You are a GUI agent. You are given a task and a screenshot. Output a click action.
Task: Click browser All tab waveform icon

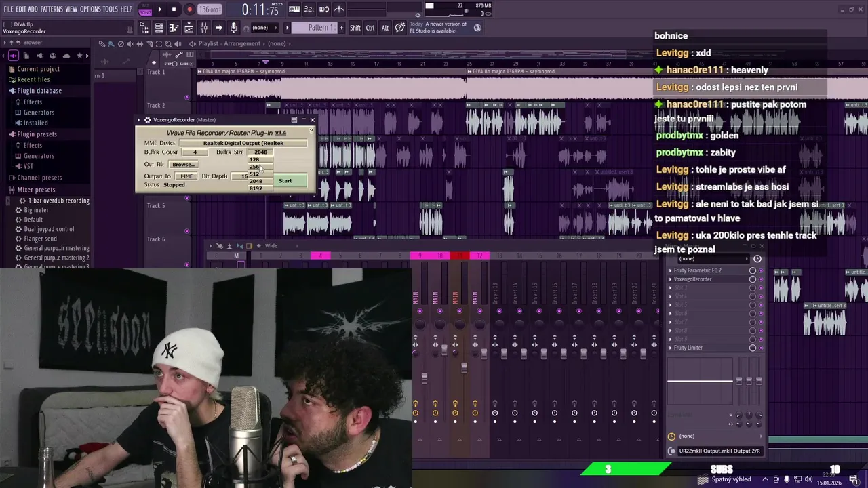[x=12, y=56]
